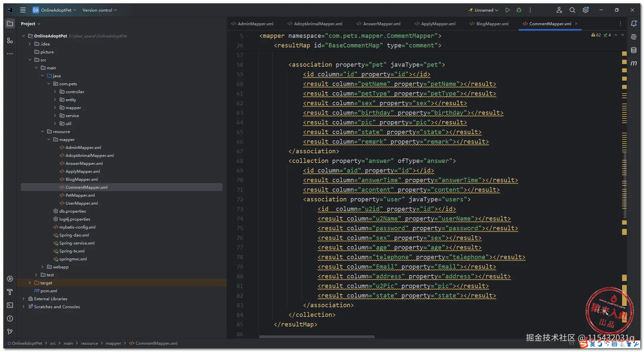The image size is (644, 352).
Task: Switch to ApplyMapper.xml tab
Action: coord(435,24)
